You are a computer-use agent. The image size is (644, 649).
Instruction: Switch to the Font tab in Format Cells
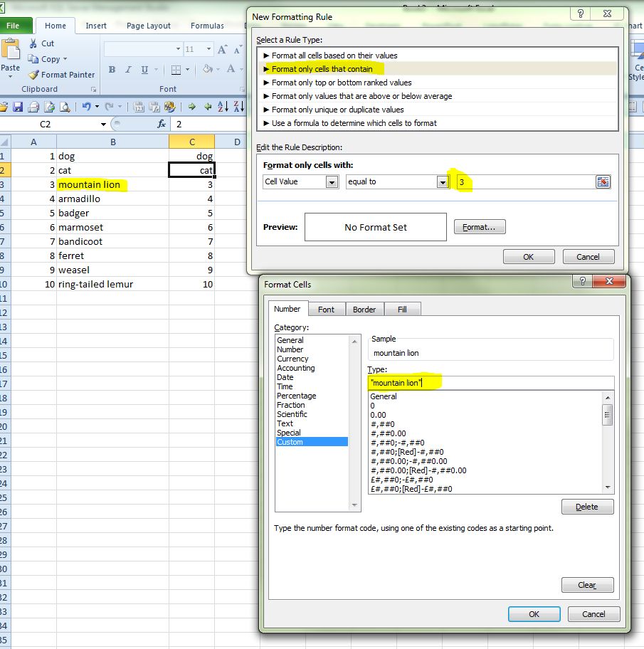[x=326, y=309]
